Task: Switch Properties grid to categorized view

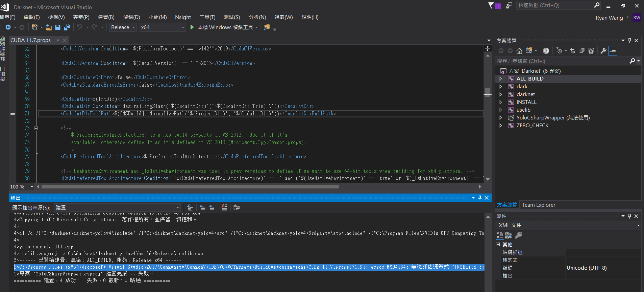Action: pyautogui.click(x=500, y=235)
